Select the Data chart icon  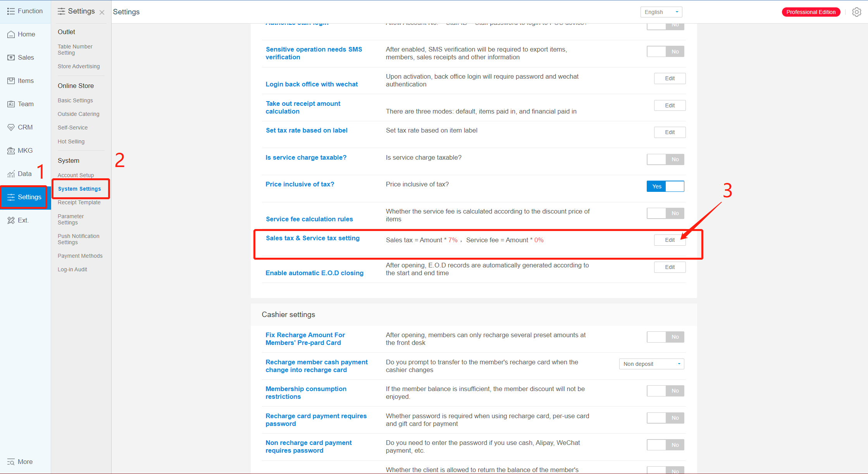(x=11, y=174)
